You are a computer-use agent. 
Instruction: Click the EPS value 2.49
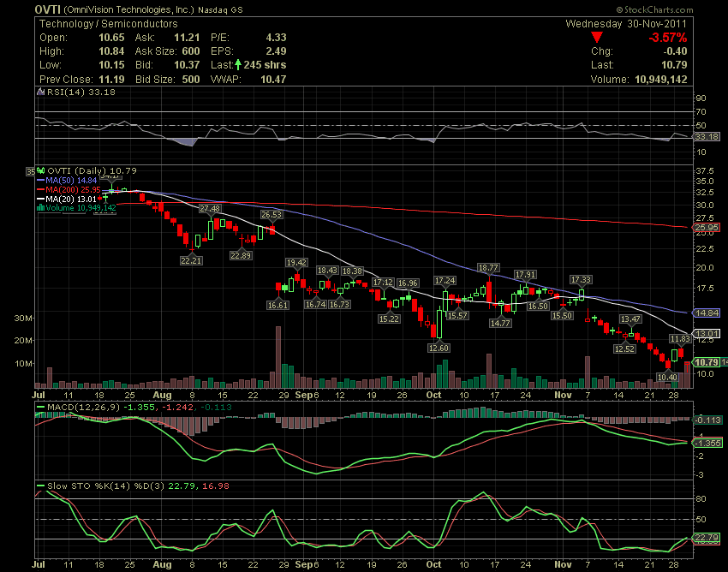[276, 51]
